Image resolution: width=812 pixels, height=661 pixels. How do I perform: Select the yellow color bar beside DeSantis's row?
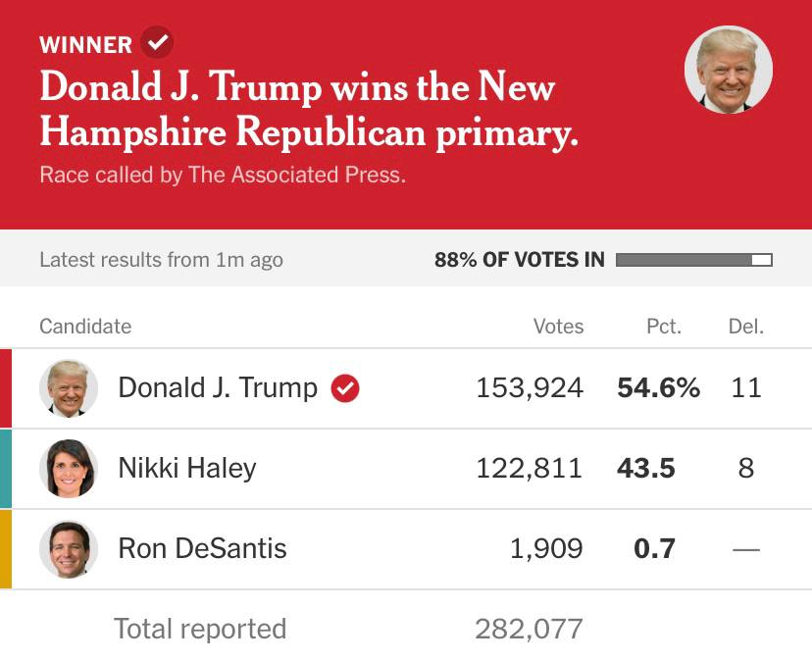[x=6, y=549]
